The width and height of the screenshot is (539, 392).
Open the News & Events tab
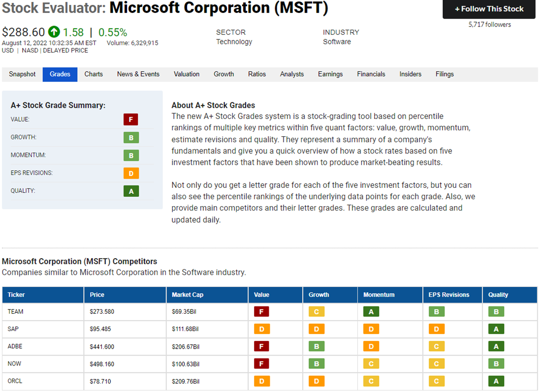(x=138, y=74)
